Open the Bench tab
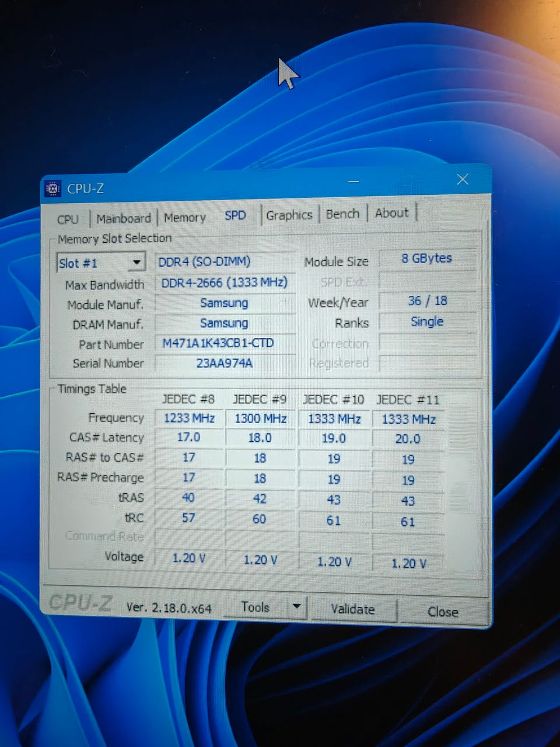 pyautogui.click(x=342, y=214)
